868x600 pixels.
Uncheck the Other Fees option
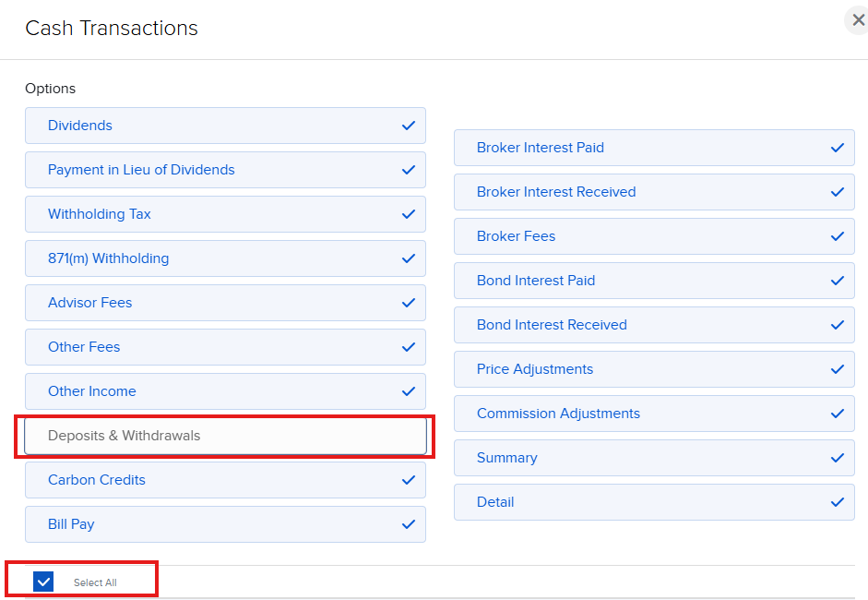click(x=225, y=347)
